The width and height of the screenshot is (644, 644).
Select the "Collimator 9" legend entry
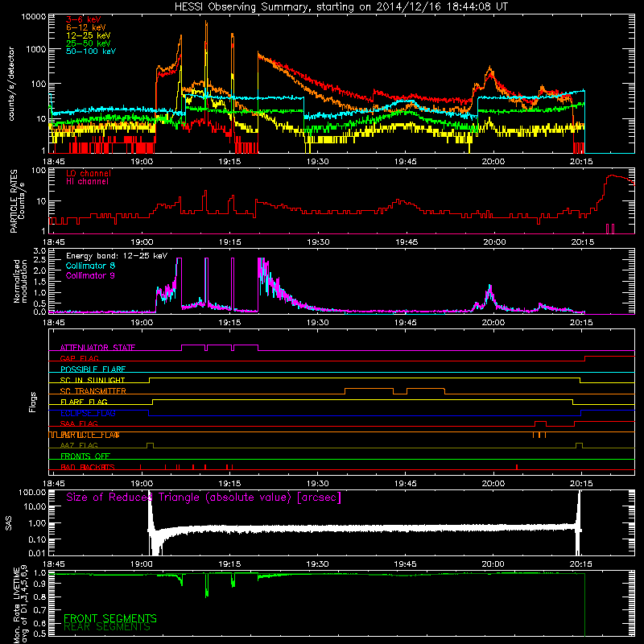pyautogui.click(x=90, y=275)
